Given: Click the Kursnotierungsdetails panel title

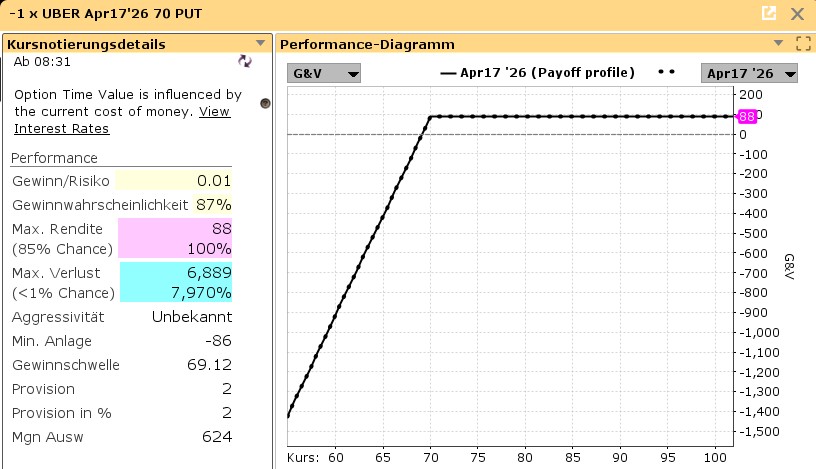Looking at the screenshot, I should [86, 44].
